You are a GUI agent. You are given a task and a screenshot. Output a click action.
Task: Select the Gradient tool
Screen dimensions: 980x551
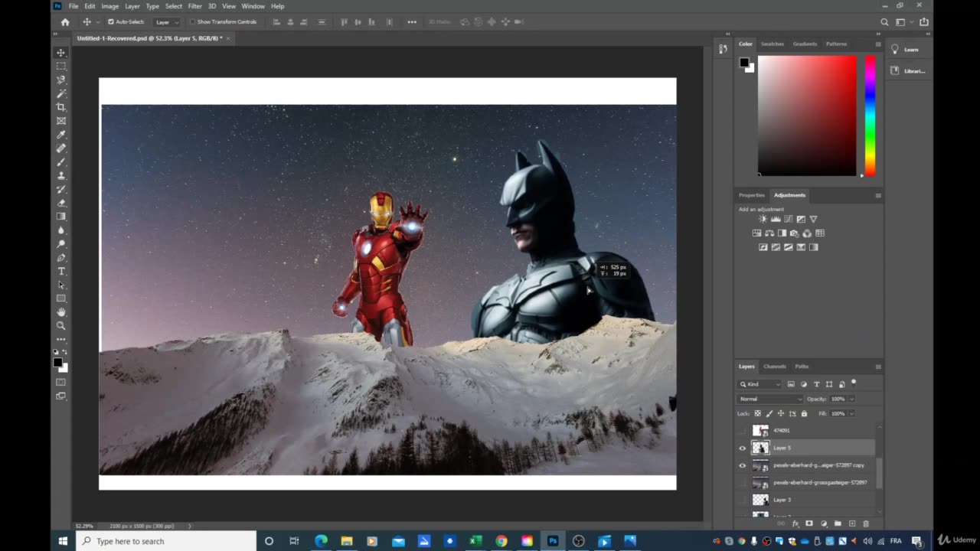pyautogui.click(x=61, y=217)
